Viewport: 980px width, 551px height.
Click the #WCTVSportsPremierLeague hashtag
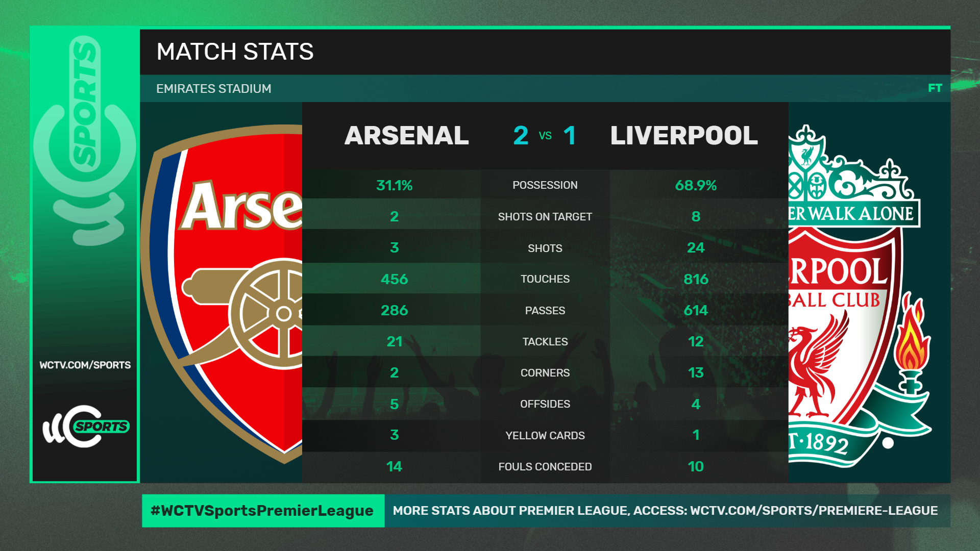click(262, 511)
